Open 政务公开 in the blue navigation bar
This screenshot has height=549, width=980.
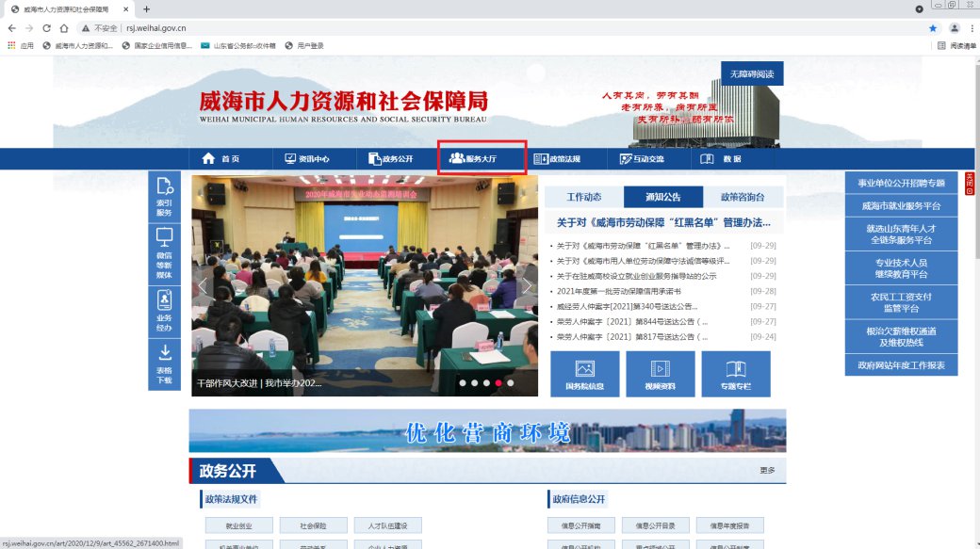[391, 158]
